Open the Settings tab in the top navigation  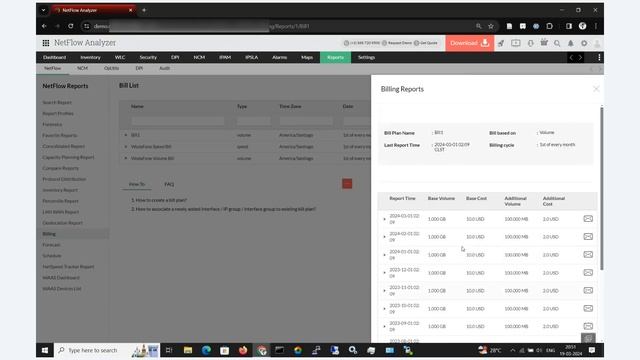coord(366,58)
